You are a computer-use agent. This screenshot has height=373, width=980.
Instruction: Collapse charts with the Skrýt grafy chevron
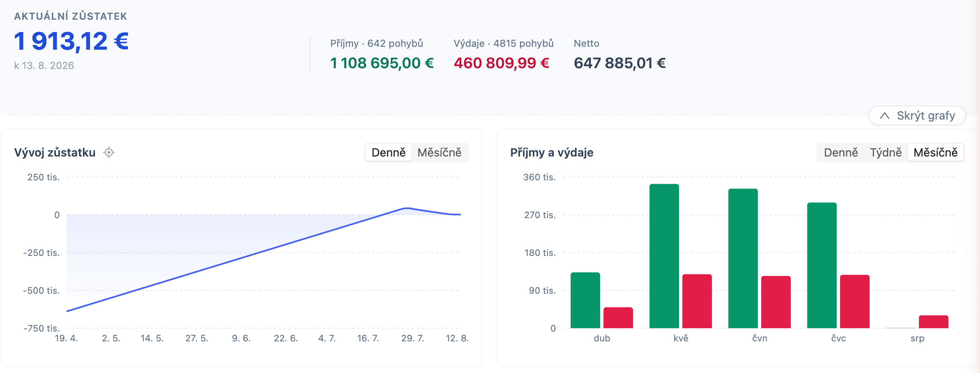point(917,116)
